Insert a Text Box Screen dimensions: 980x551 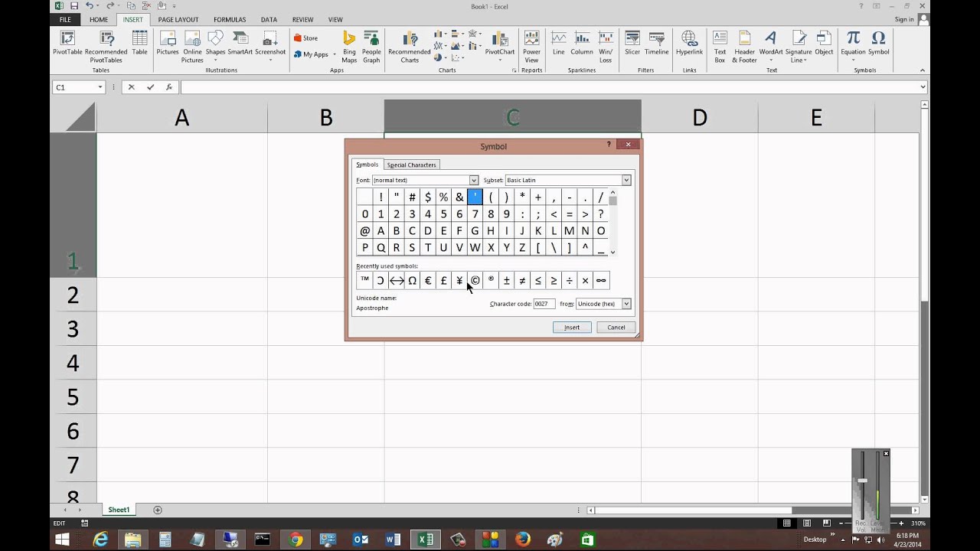(x=720, y=47)
